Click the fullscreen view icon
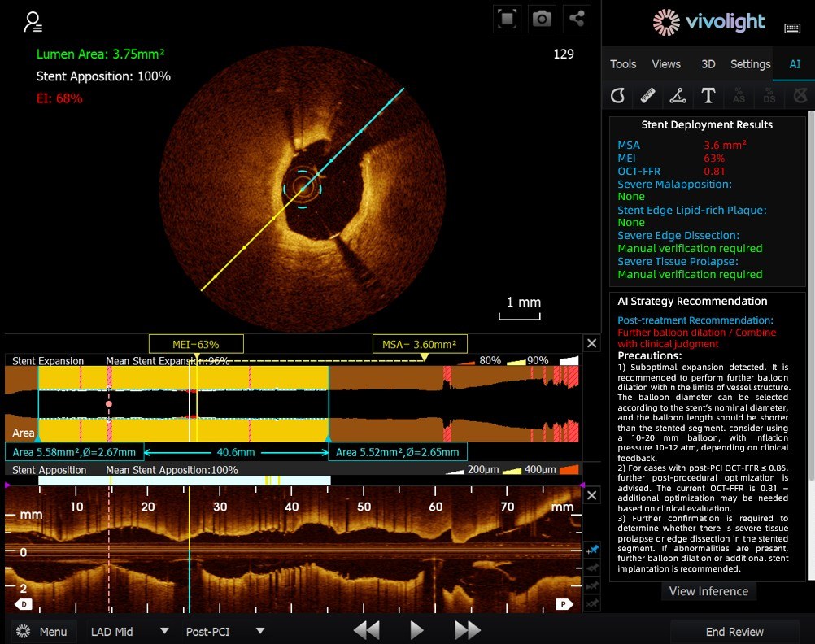815x644 pixels. (507, 20)
